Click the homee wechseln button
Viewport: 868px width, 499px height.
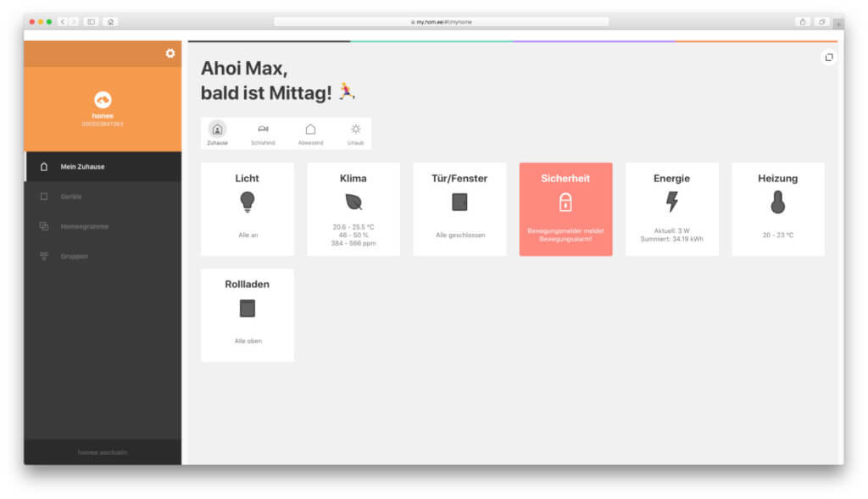point(102,452)
